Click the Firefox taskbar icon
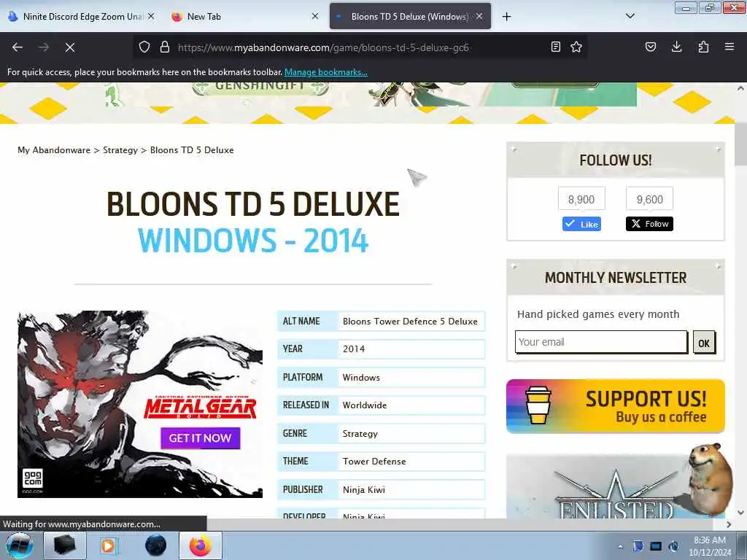The image size is (747, 560). [x=201, y=545]
